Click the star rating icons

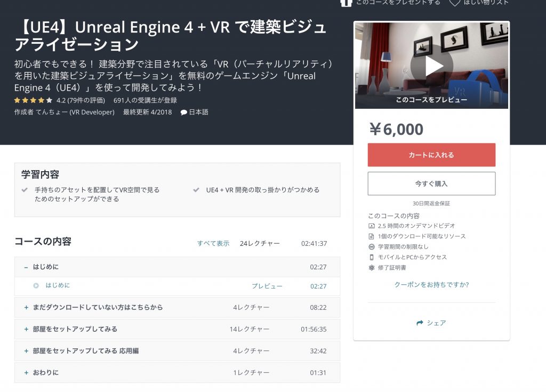click(33, 100)
